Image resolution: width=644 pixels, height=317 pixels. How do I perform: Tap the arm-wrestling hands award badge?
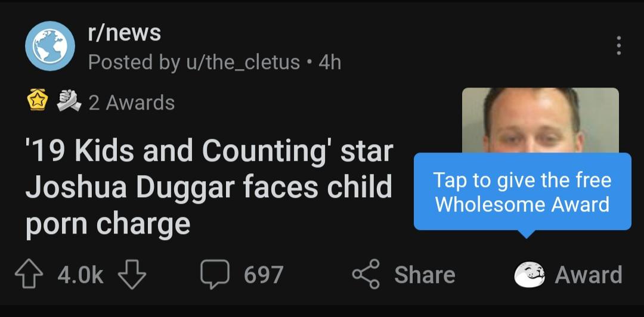click(x=70, y=102)
